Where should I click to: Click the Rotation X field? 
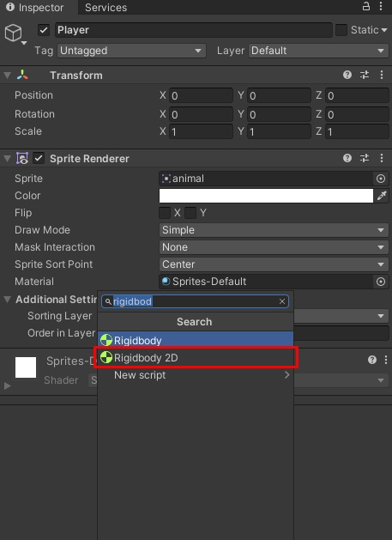coord(201,114)
